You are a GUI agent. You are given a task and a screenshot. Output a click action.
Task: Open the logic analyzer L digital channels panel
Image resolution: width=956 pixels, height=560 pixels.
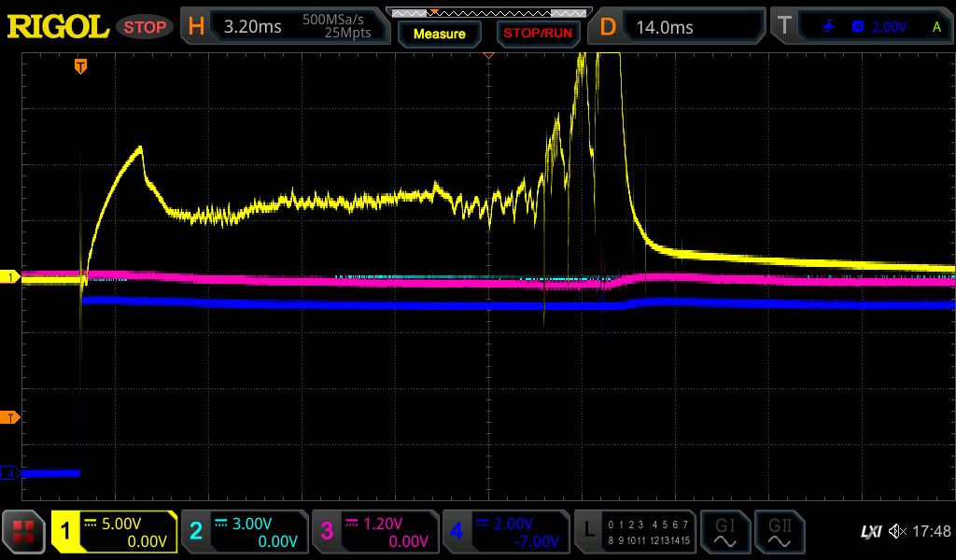[x=635, y=532]
